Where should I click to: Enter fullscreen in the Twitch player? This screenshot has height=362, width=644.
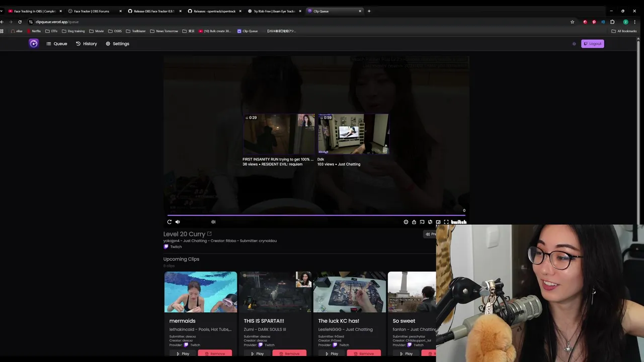446,222
